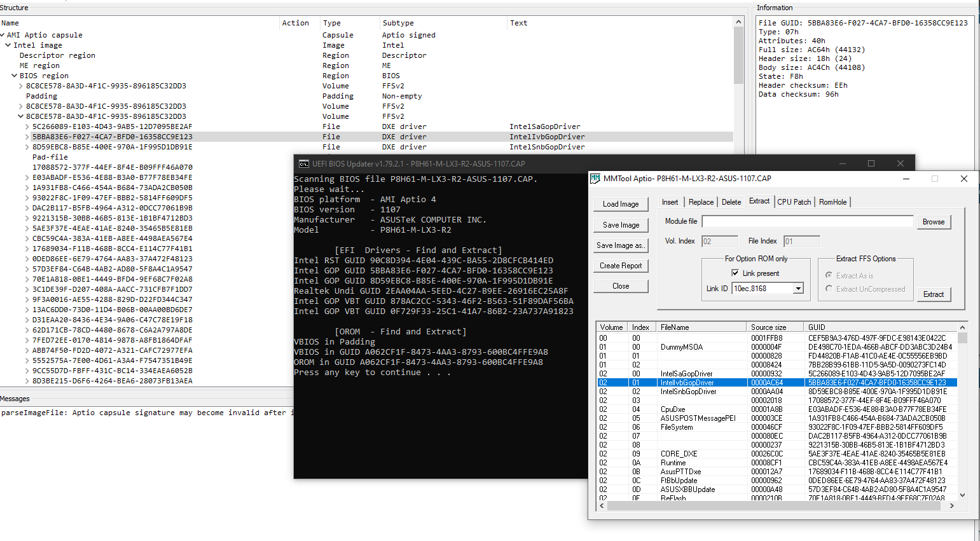980x541 pixels.
Task: Select the IntelIvbGopDriver row in MMTool list
Action: (777, 383)
